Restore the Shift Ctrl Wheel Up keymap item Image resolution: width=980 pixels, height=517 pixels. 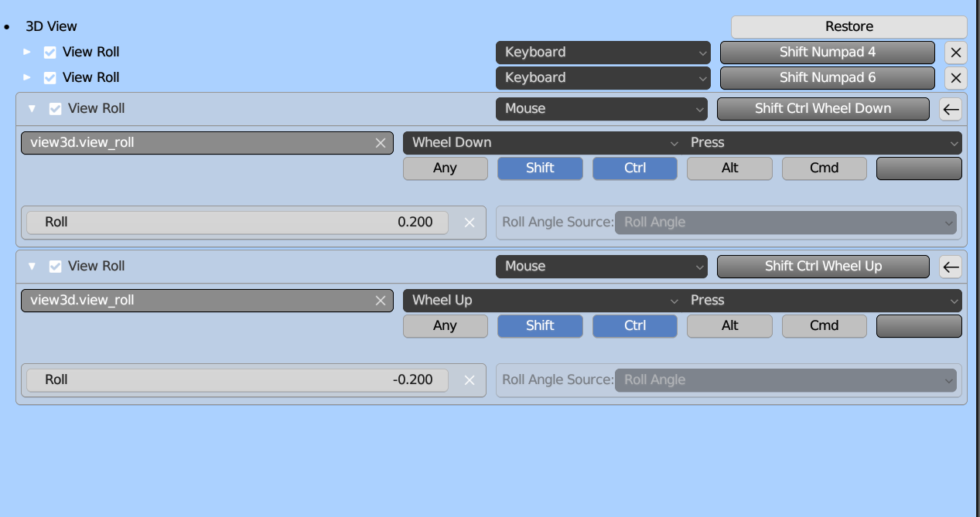tap(951, 267)
